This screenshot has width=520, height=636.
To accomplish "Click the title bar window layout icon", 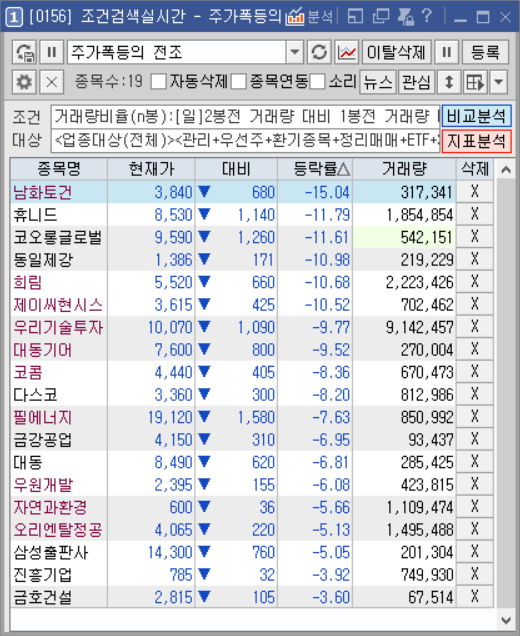I will 355,17.
